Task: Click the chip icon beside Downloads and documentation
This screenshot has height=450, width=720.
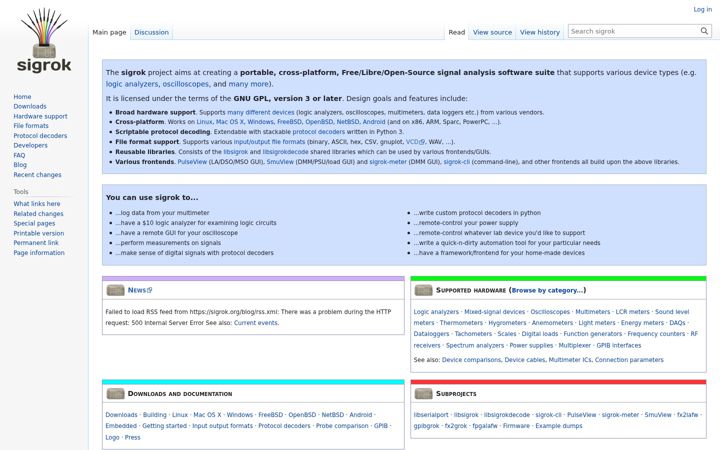Action: coord(115,394)
